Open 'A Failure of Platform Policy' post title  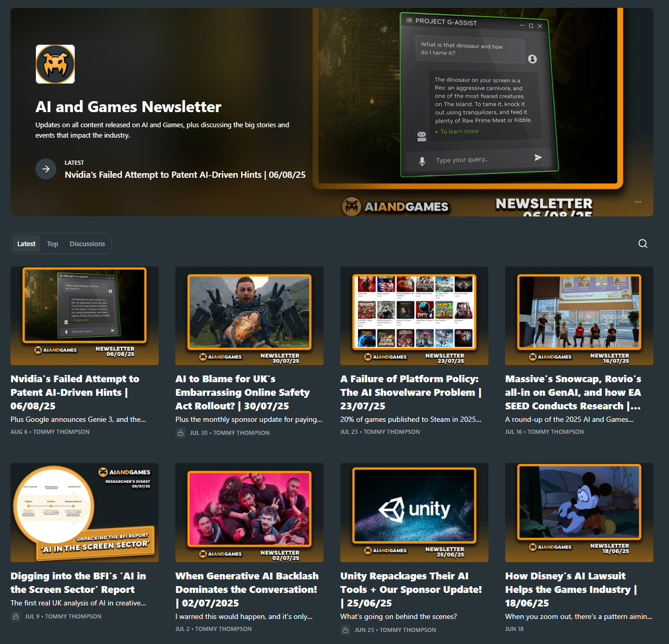coord(411,392)
